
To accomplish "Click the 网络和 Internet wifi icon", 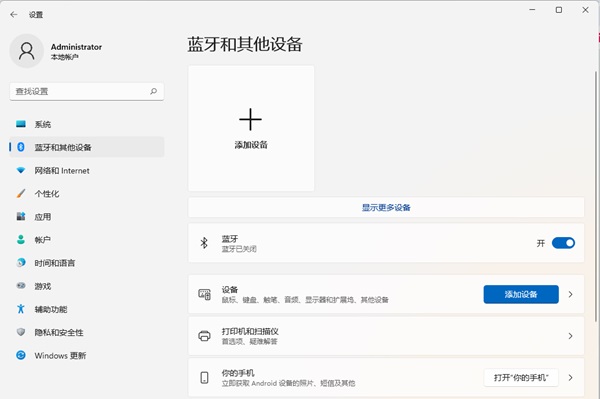I will (x=21, y=170).
